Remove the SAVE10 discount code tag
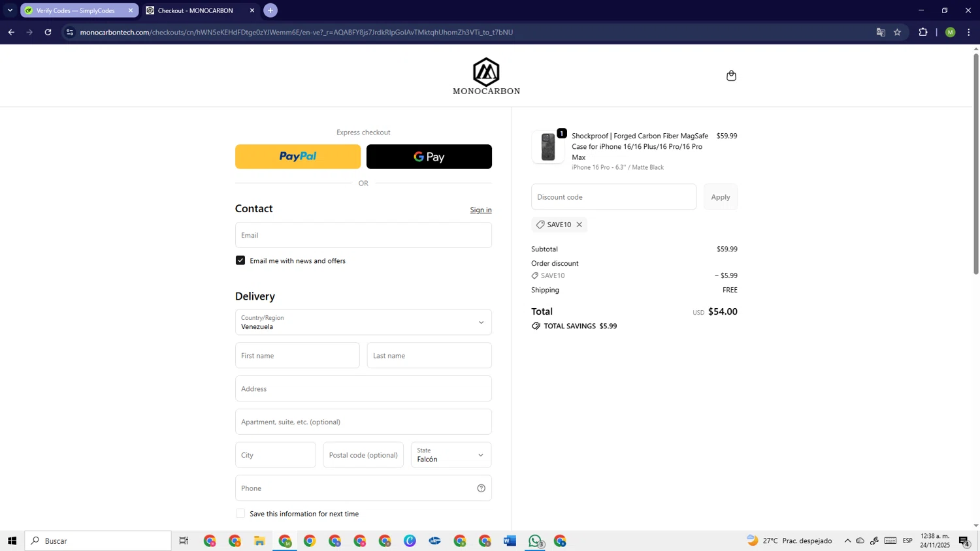 point(579,225)
